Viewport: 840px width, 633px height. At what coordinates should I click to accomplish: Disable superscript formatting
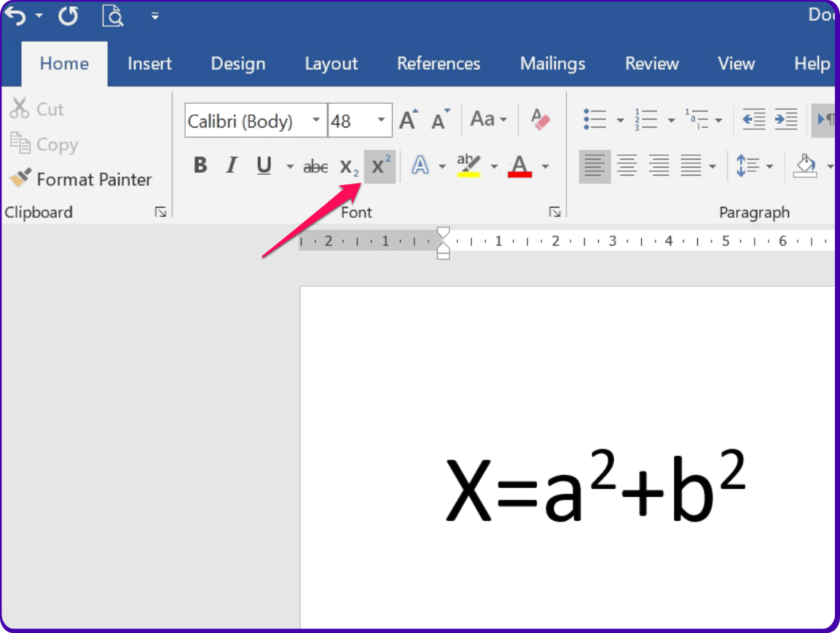pyautogui.click(x=380, y=165)
